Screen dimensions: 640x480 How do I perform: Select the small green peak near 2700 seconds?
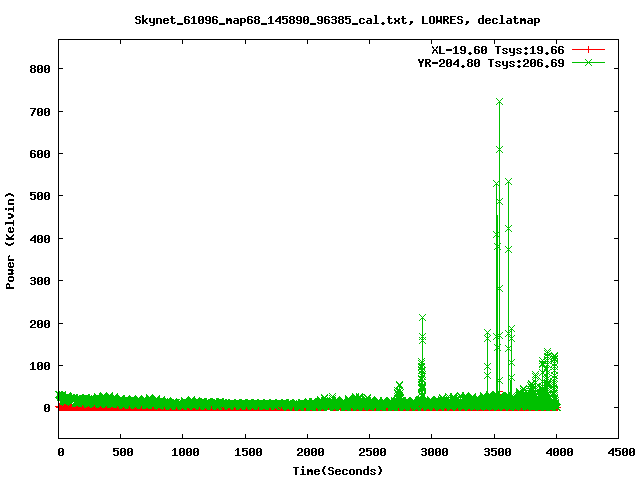point(399,385)
